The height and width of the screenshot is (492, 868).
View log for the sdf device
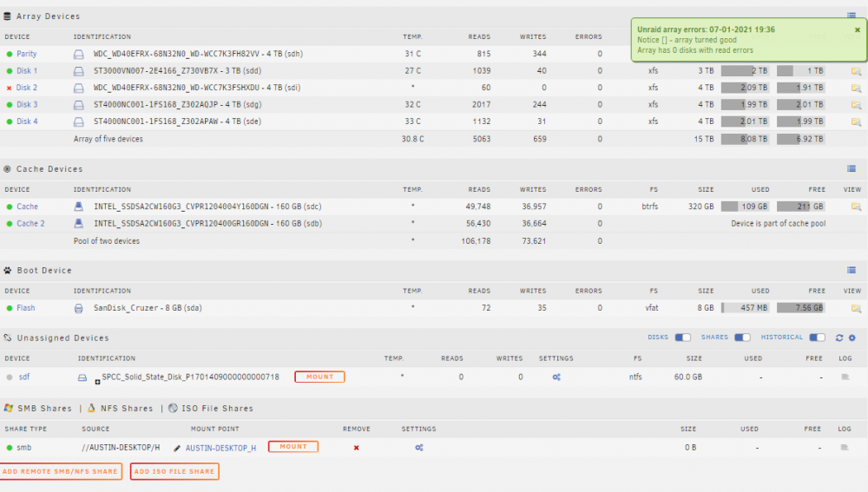[845, 377]
